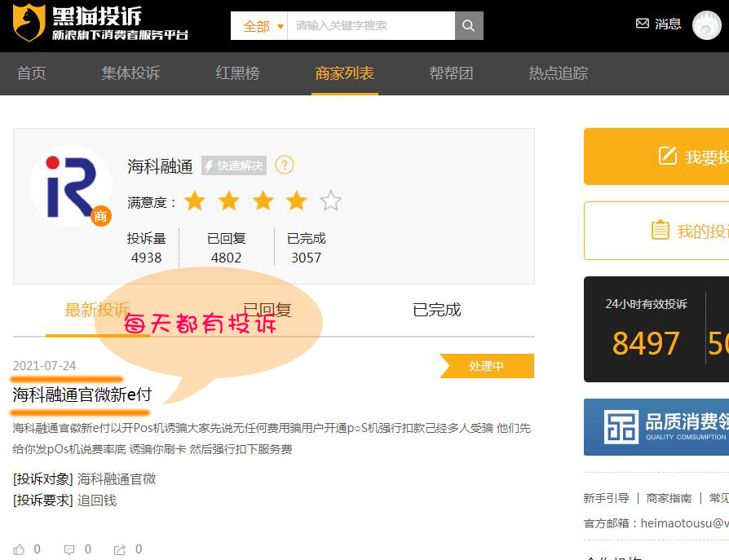Click the 24小时有效投诉 8497 counter
The width and height of the screenshot is (729, 560).
point(647,329)
